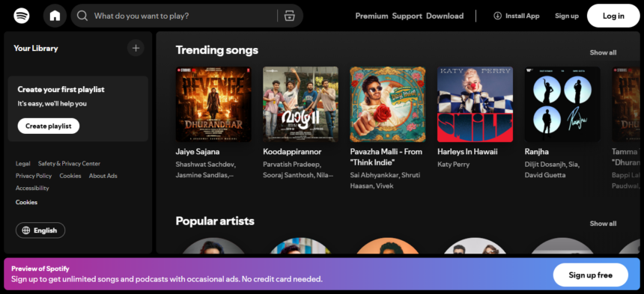The height and width of the screenshot is (294, 644).
Task: Show all Popular artists
Action: click(603, 224)
